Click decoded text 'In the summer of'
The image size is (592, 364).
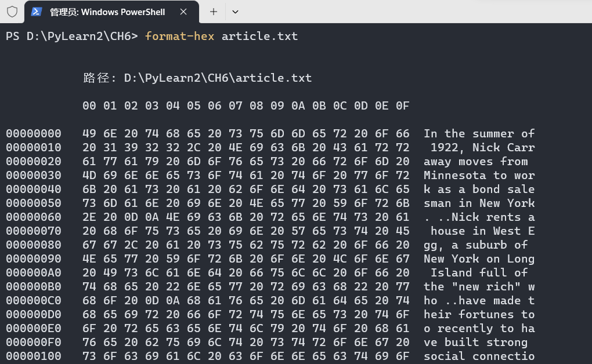[479, 133]
